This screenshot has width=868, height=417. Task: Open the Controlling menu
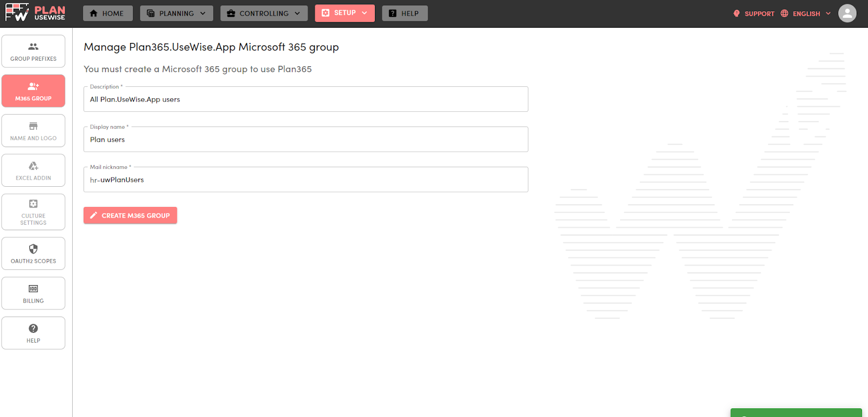(x=264, y=14)
